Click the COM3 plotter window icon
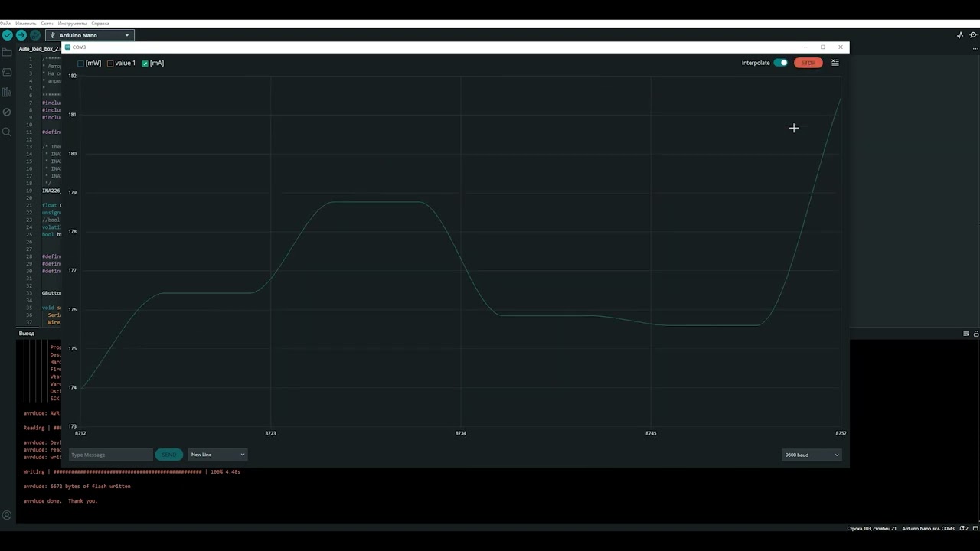The image size is (980, 551). coord(68,47)
